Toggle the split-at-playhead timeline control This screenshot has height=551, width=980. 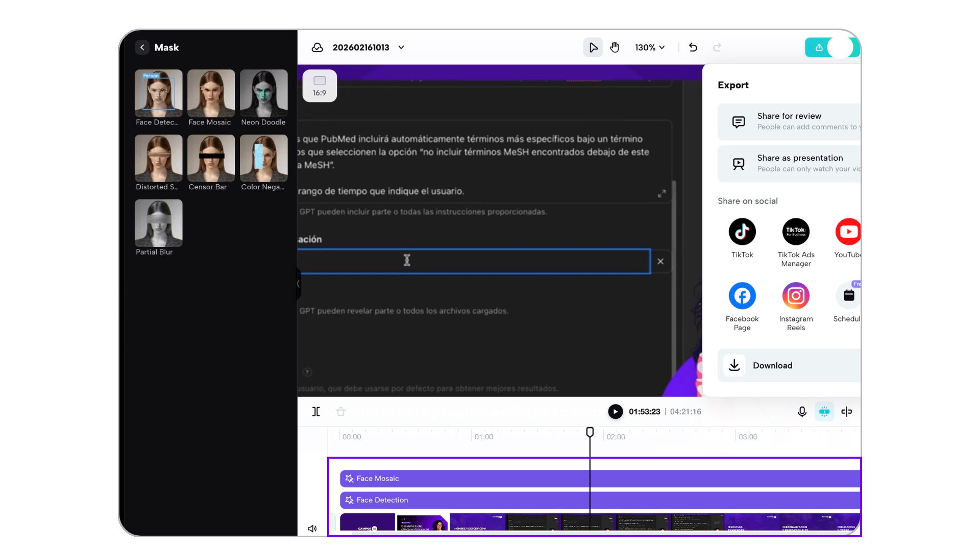pos(846,412)
